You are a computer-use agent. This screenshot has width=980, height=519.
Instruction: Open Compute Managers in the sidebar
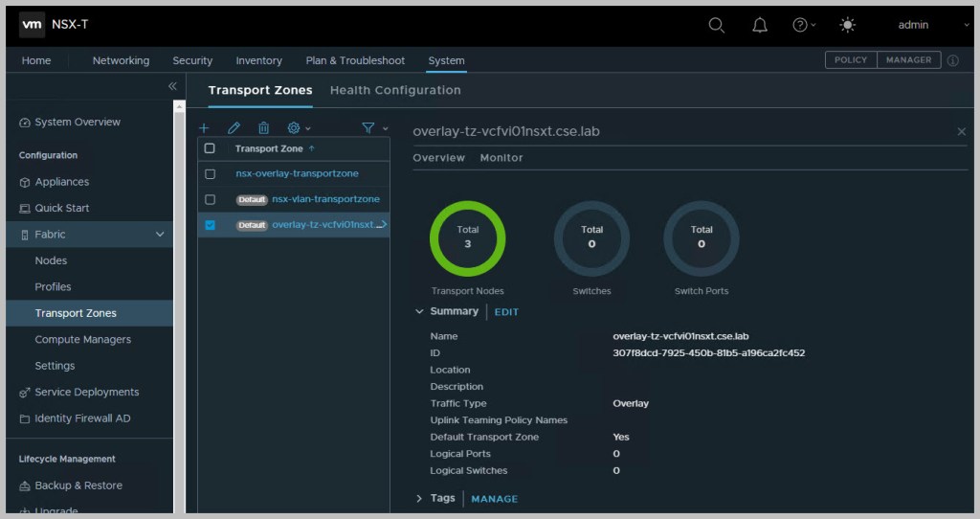click(82, 339)
